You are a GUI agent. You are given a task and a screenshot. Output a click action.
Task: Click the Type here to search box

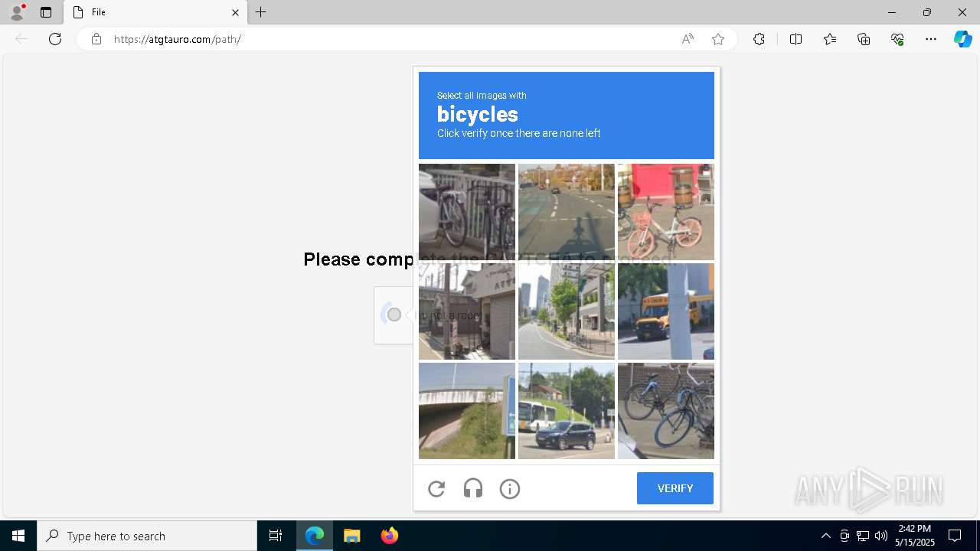coord(147,536)
